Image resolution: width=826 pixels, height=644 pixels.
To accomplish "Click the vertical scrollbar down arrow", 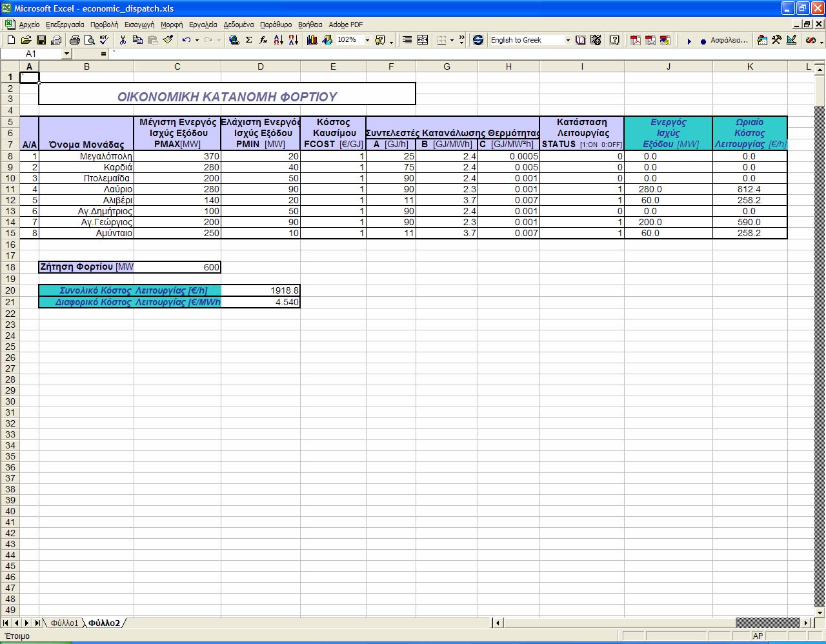I will point(820,612).
